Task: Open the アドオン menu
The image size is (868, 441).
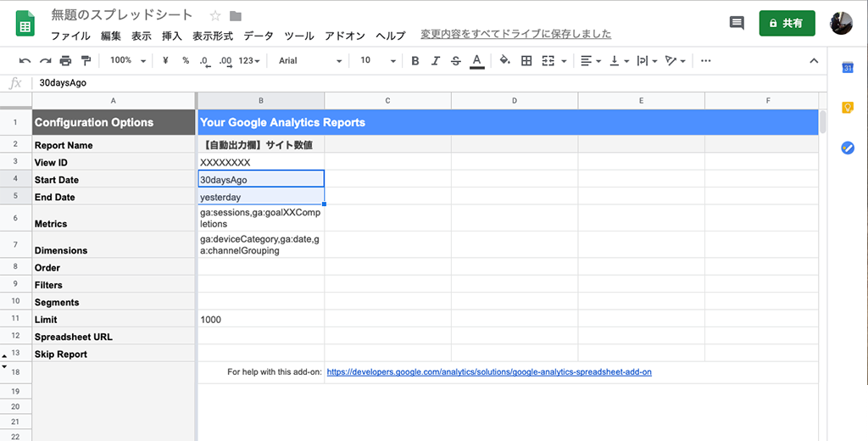Action: (345, 36)
